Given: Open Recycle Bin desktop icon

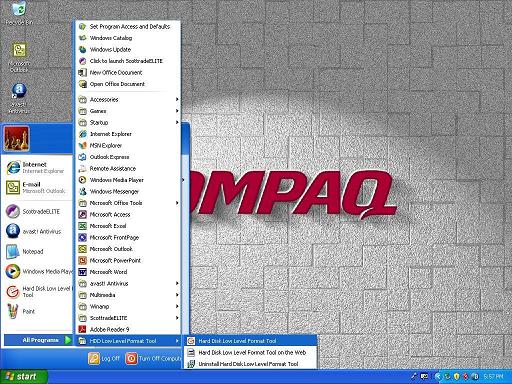Looking at the screenshot, I should tap(19, 13).
